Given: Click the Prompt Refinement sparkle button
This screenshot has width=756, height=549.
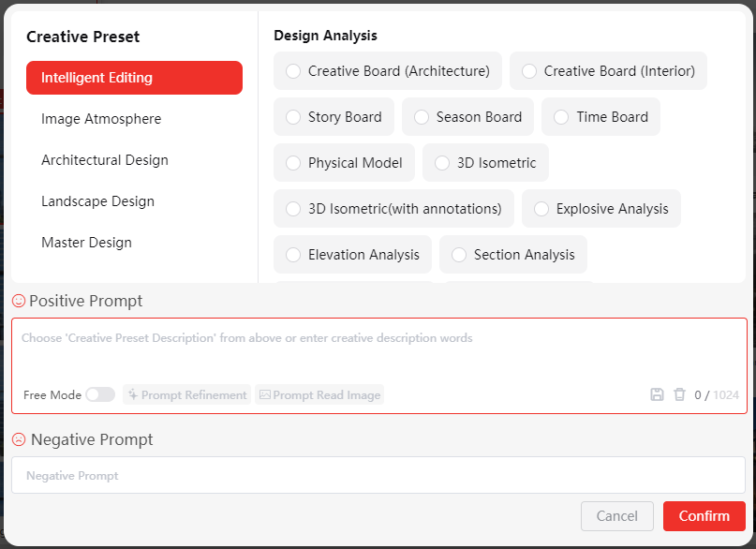Looking at the screenshot, I should click(x=187, y=395).
